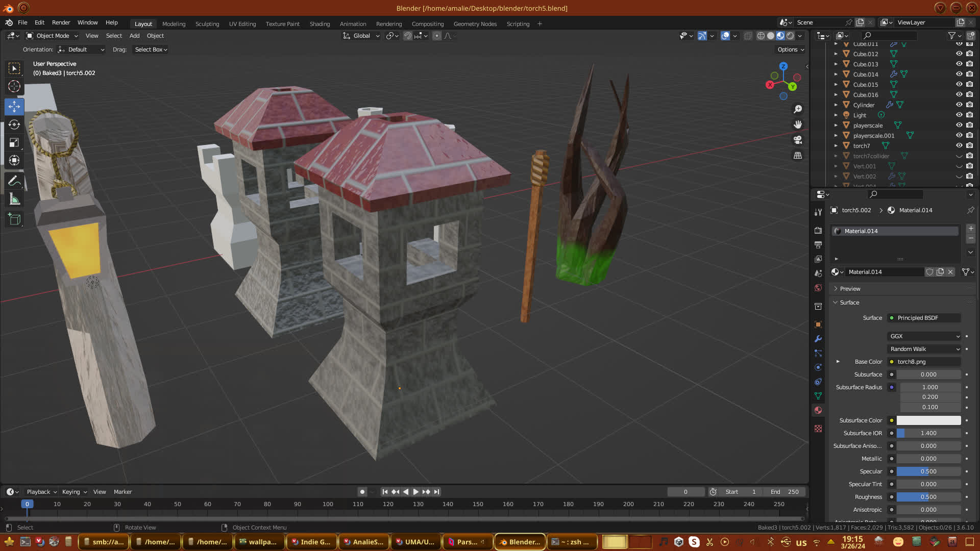Activate the Scale tool
The width and height of the screenshot is (980, 551).
tap(14, 143)
